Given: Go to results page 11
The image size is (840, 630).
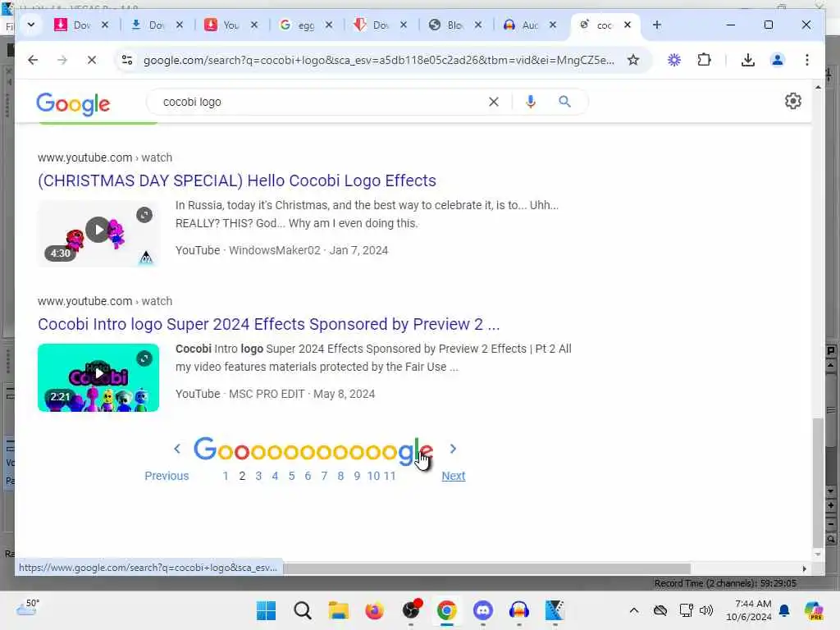Looking at the screenshot, I should pyautogui.click(x=390, y=476).
